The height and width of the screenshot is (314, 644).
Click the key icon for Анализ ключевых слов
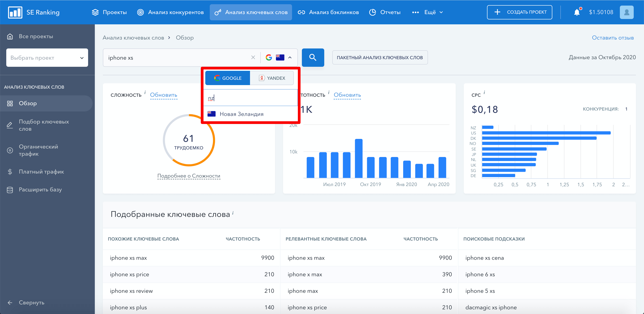click(218, 12)
